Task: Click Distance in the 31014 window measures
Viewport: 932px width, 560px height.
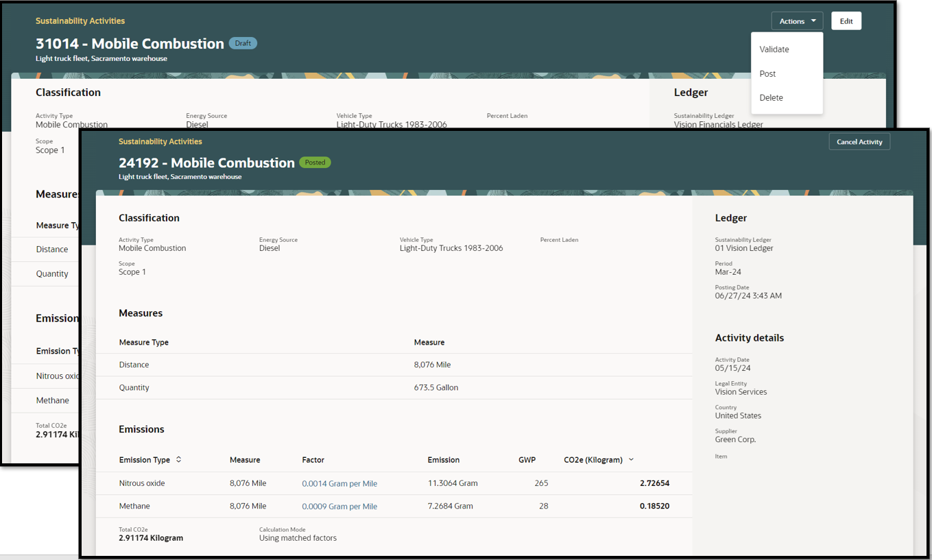Action: [52, 249]
